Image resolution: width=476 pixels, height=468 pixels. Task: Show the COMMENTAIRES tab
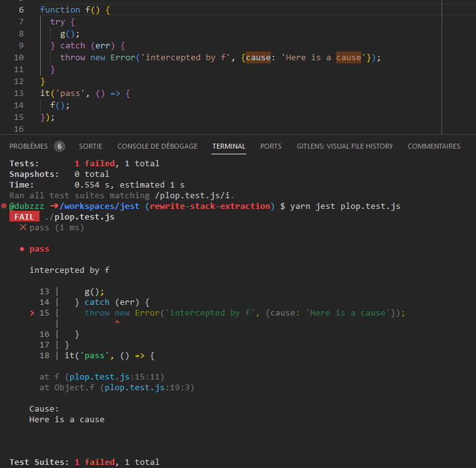[433, 146]
